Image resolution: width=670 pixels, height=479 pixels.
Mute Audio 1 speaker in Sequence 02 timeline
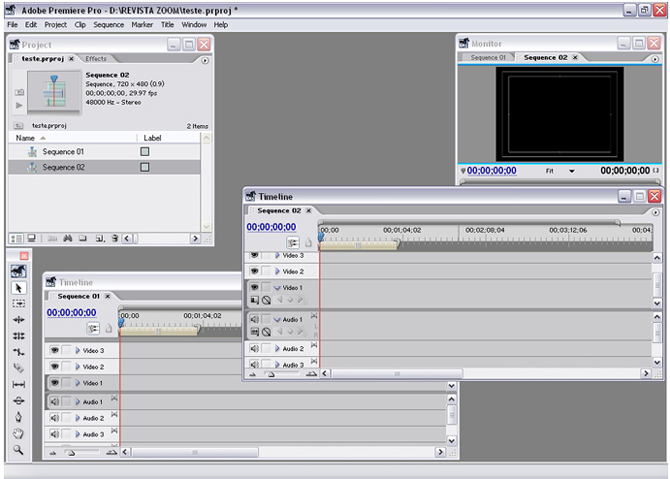[254, 319]
